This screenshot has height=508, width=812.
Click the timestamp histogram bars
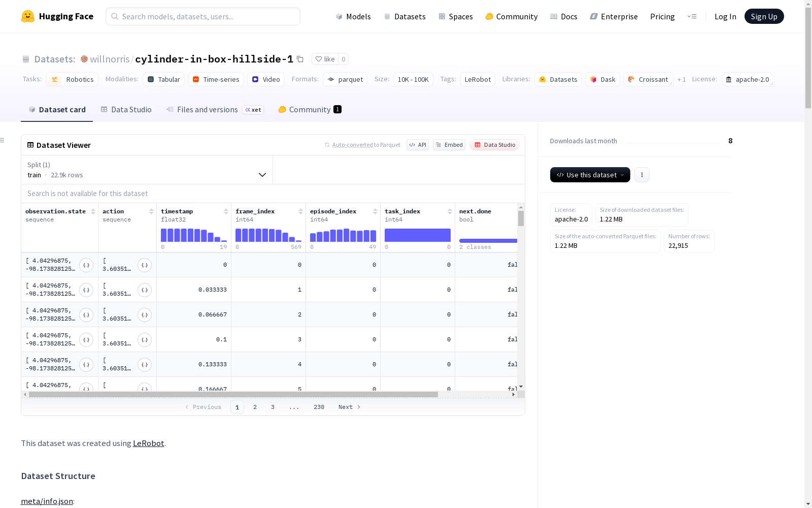(194, 235)
